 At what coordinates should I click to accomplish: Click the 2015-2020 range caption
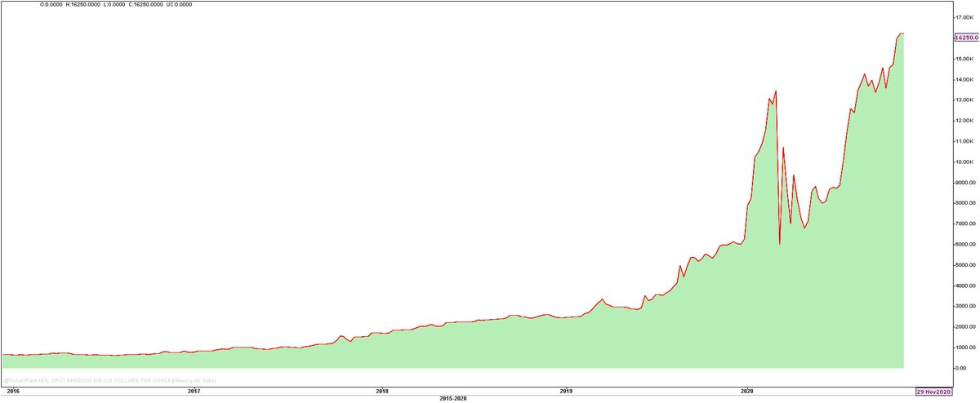pyautogui.click(x=455, y=398)
